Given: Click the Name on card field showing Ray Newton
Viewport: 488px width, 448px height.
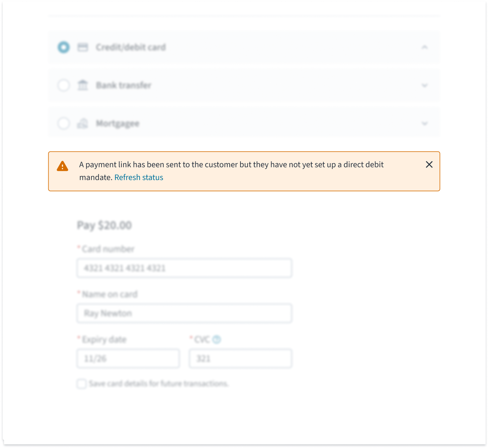Looking at the screenshot, I should (x=184, y=313).
